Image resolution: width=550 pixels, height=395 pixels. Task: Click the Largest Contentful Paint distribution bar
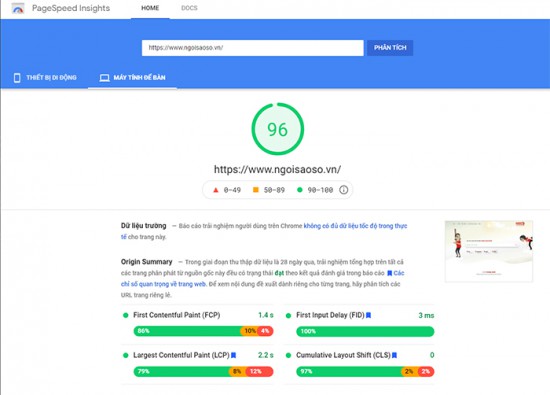coord(203,371)
